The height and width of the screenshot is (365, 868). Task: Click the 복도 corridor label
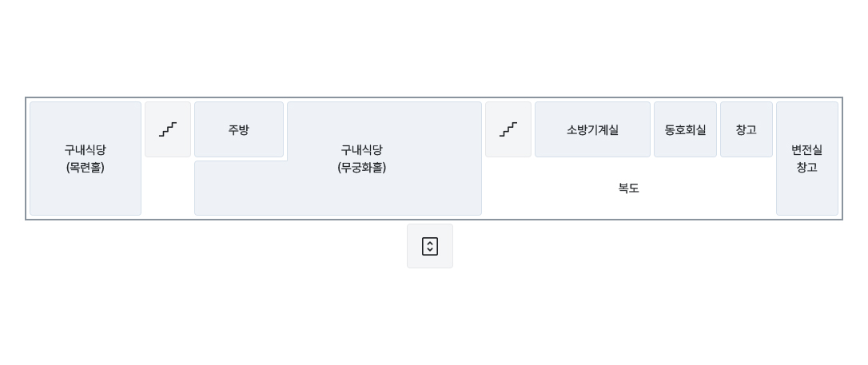point(629,188)
